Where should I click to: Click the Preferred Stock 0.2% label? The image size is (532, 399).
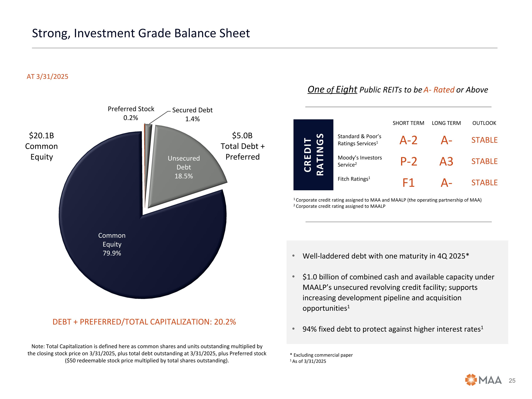[x=131, y=113]
